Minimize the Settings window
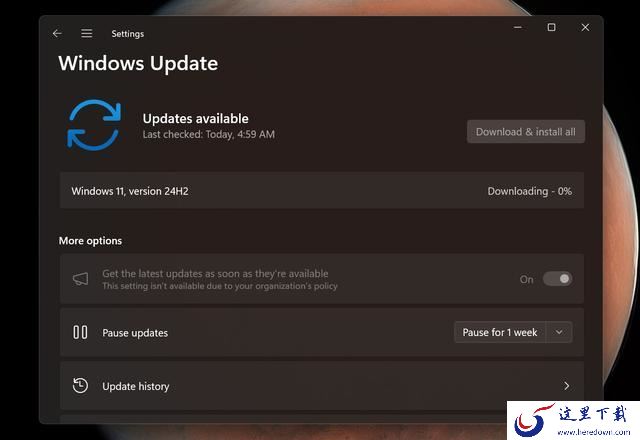 click(518, 27)
